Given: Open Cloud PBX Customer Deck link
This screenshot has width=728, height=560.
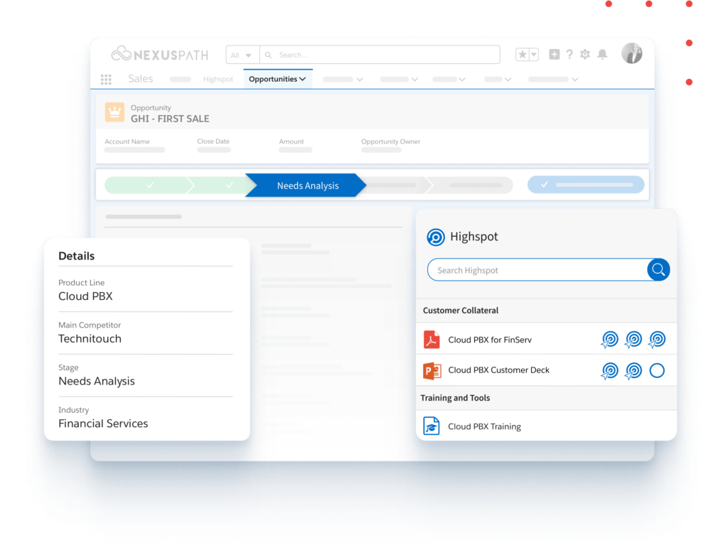Looking at the screenshot, I should (498, 370).
